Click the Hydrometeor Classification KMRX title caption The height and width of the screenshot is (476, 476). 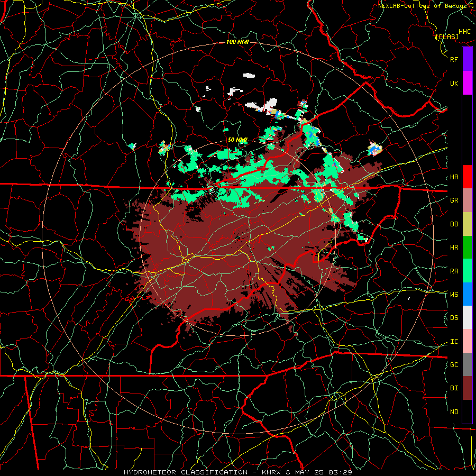pyautogui.click(x=238, y=472)
